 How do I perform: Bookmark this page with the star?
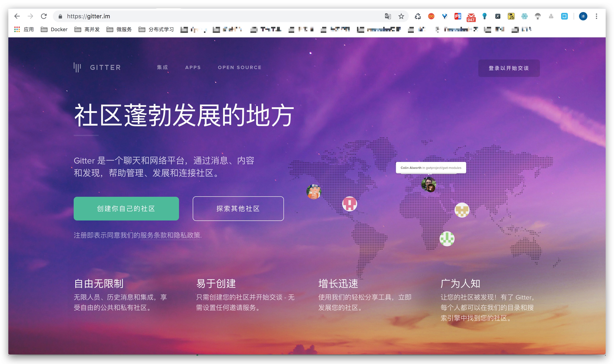pos(401,16)
